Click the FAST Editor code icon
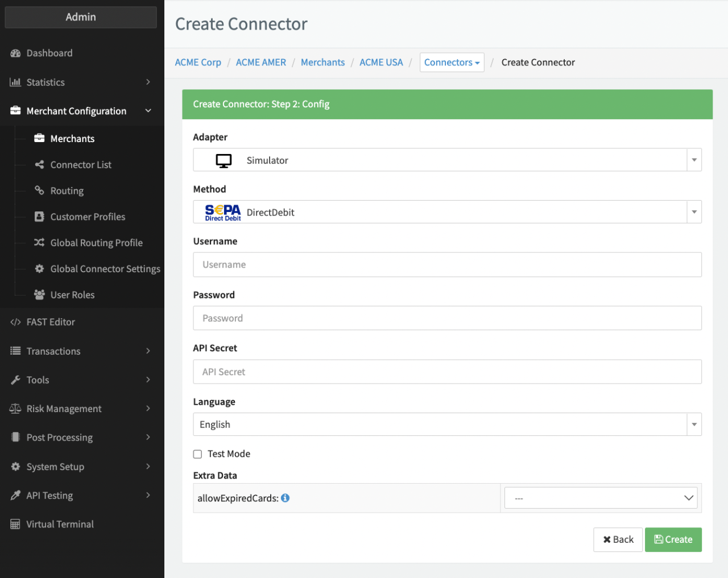 tap(15, 322)
